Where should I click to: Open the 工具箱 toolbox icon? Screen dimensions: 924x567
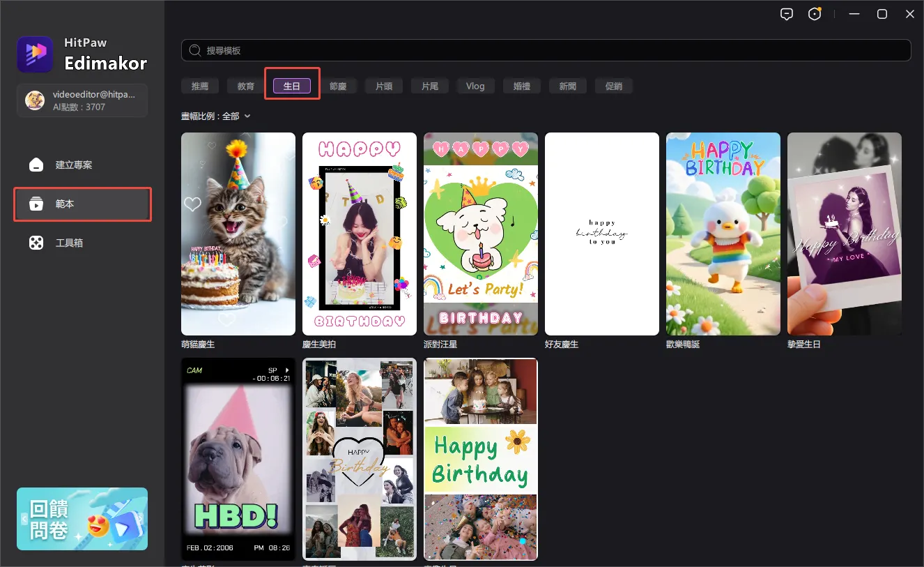pos(36,243)
